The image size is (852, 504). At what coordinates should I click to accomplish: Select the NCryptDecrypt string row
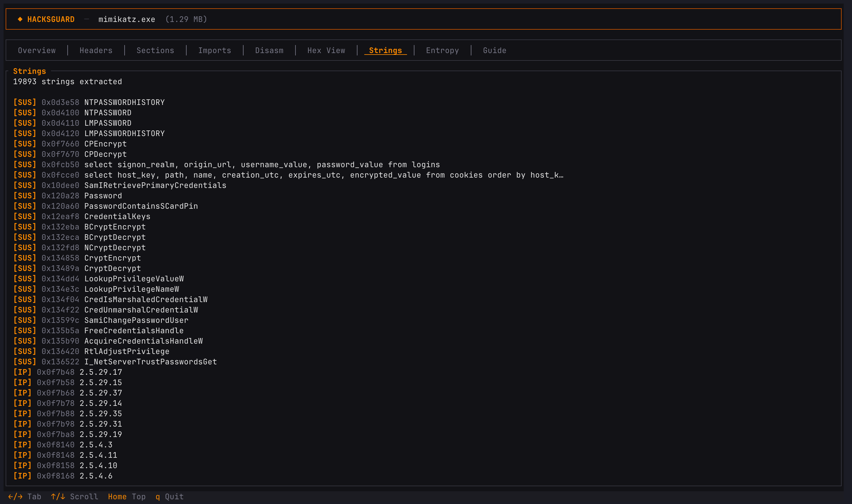pos(80,248)
